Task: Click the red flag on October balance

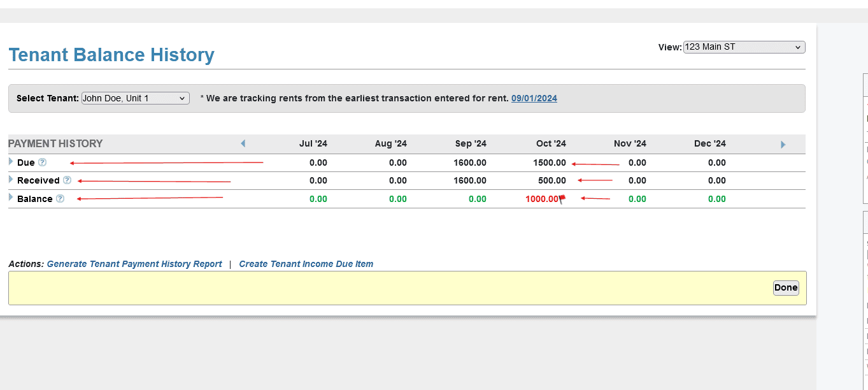Action: pyautogui.click(x=562, y=199)
